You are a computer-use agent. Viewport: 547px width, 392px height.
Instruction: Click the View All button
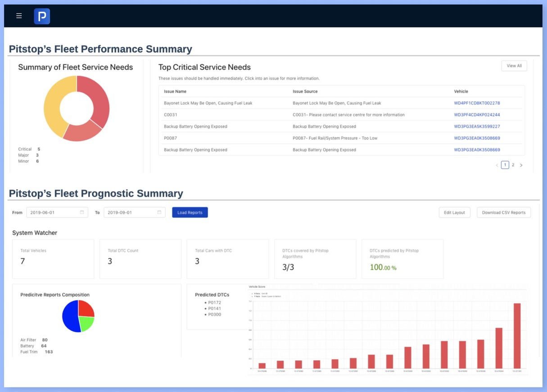[514, 66]
